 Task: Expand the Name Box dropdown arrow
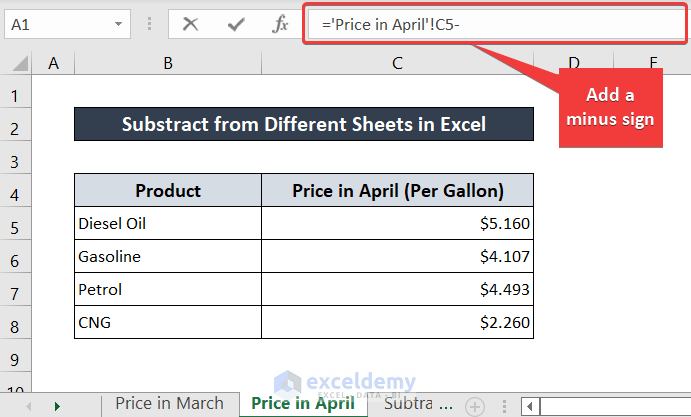[x=120, y=23]
